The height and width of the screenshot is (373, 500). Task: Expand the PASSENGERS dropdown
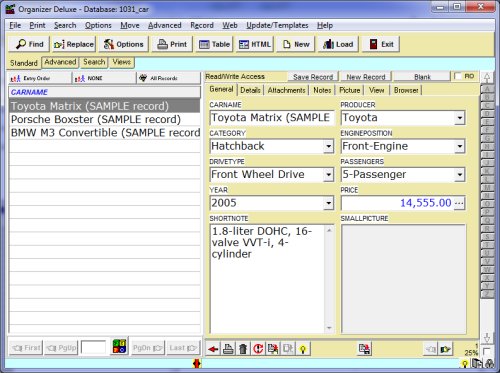(460, 174)
